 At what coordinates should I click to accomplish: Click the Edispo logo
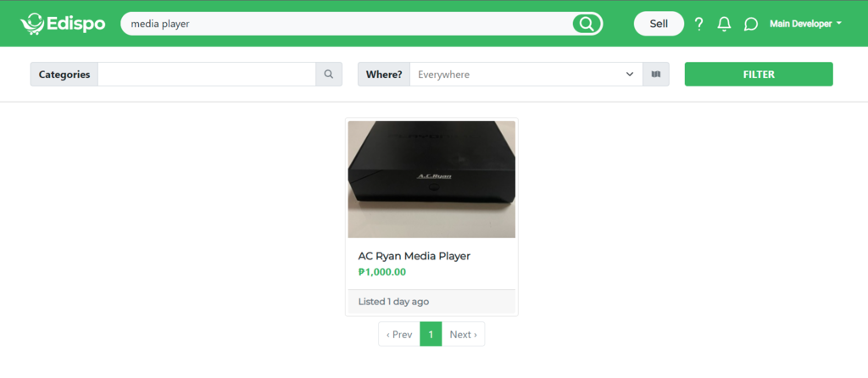(x=63, y=24)
